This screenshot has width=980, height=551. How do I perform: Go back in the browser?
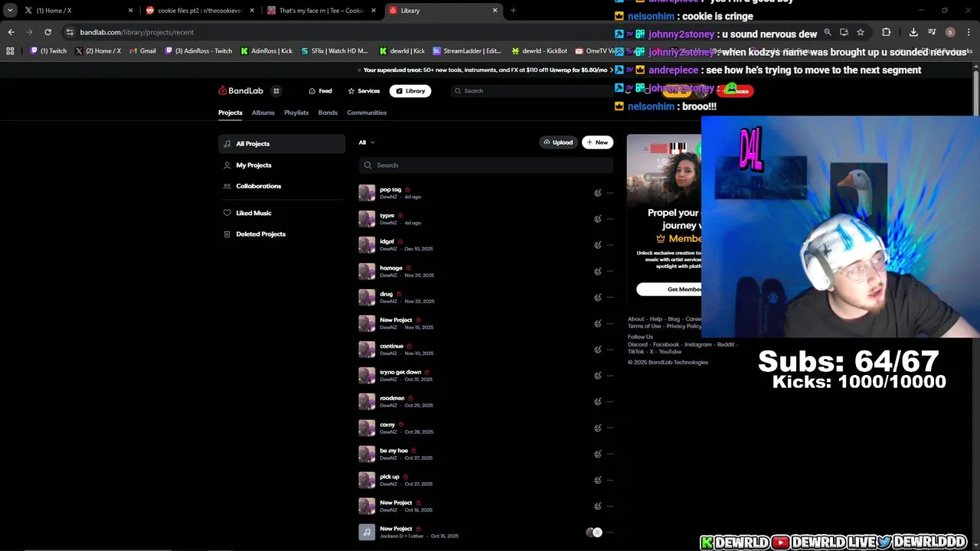[x=11, y=32]
